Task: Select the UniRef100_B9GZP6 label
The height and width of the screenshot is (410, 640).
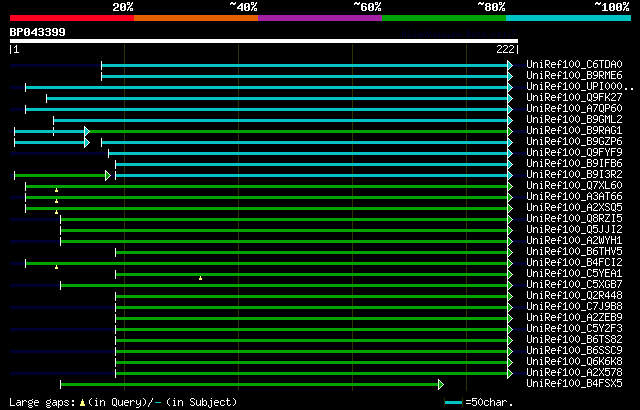Action: click(574, 142)
